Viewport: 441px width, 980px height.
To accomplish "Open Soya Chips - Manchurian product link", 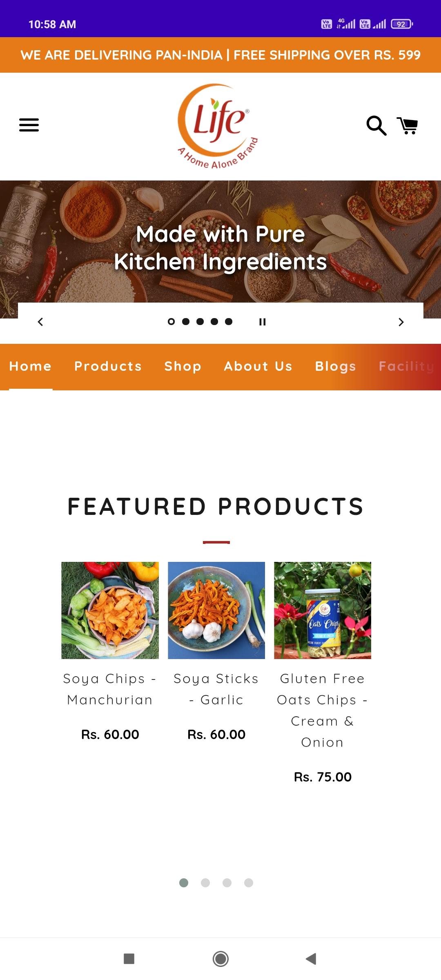I will pyautogui.click(x=110, y=689).
